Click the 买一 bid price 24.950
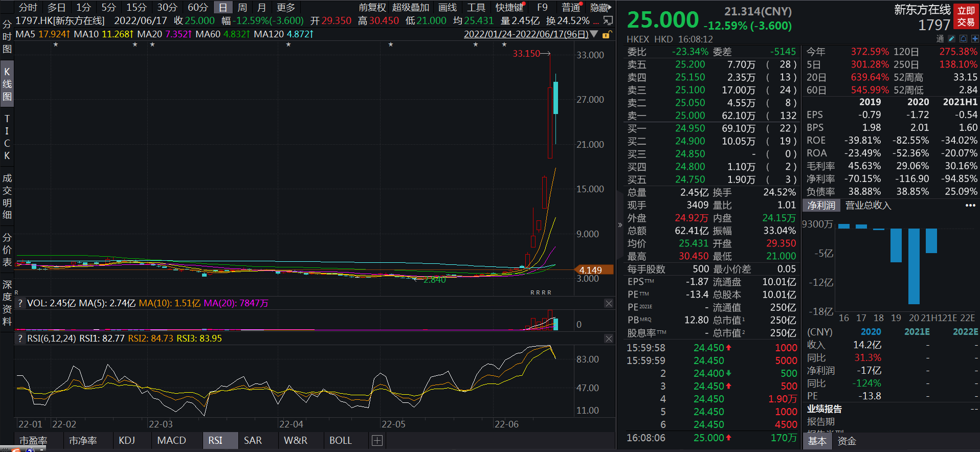The width and height of the screenshot is (980, 452). (690, 128)
